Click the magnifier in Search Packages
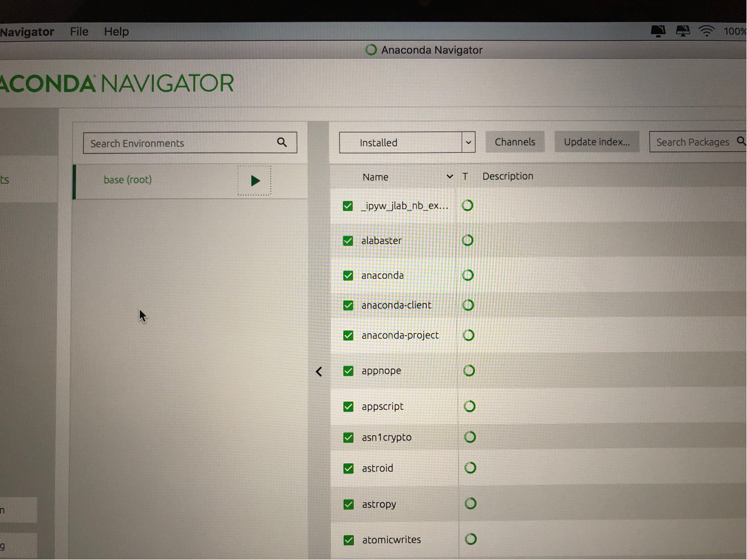The image size is (747, 560). click(741, 141)
